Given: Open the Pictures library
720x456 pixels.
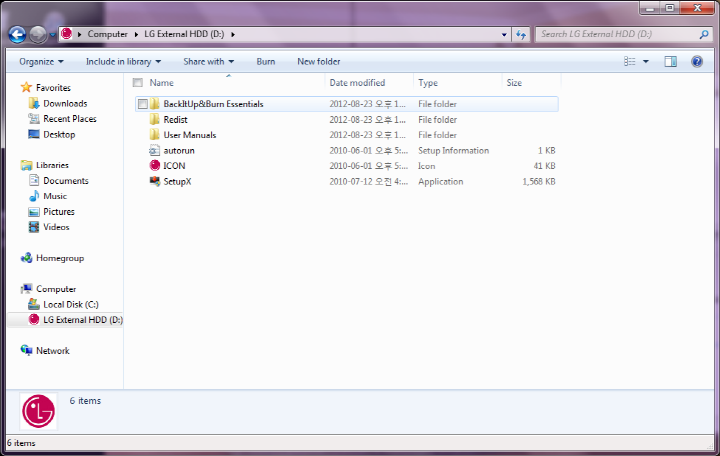Looking at the screenshot, I should tap(59, 212).
